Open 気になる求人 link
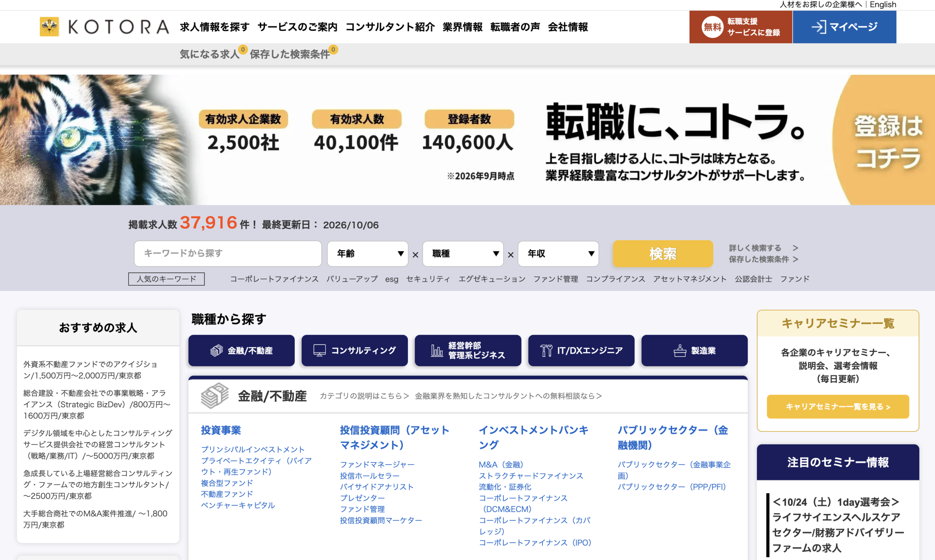This screenshot has width=935, height=560. pyautogui.click(x=210, y=54)
